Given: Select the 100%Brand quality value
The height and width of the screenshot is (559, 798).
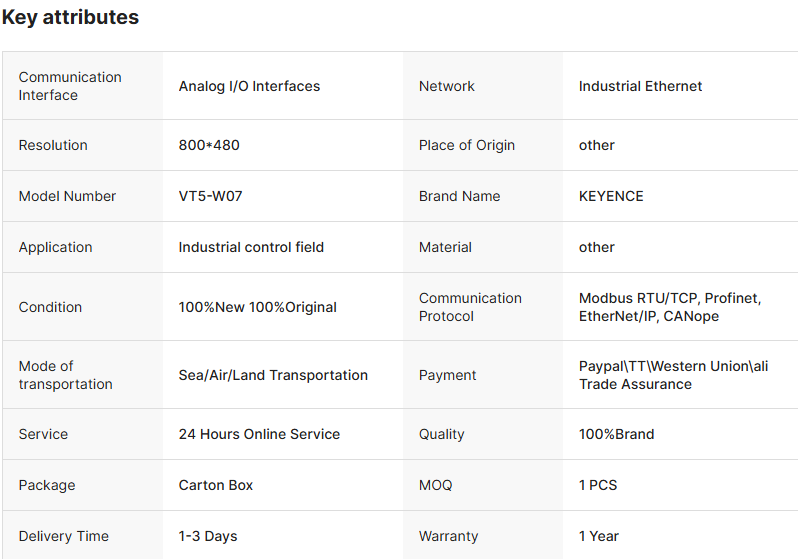Looking at the screenshot, I should click(x=616, y=434).
